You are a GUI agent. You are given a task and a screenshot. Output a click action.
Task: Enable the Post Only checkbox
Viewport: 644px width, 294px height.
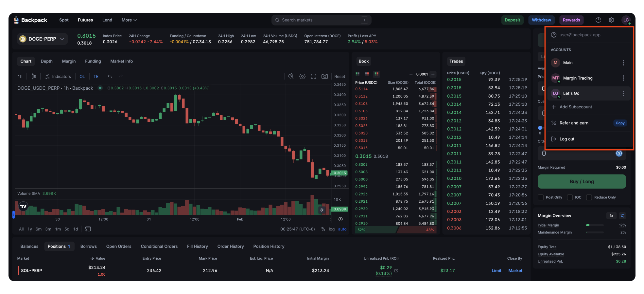[541, 197]
